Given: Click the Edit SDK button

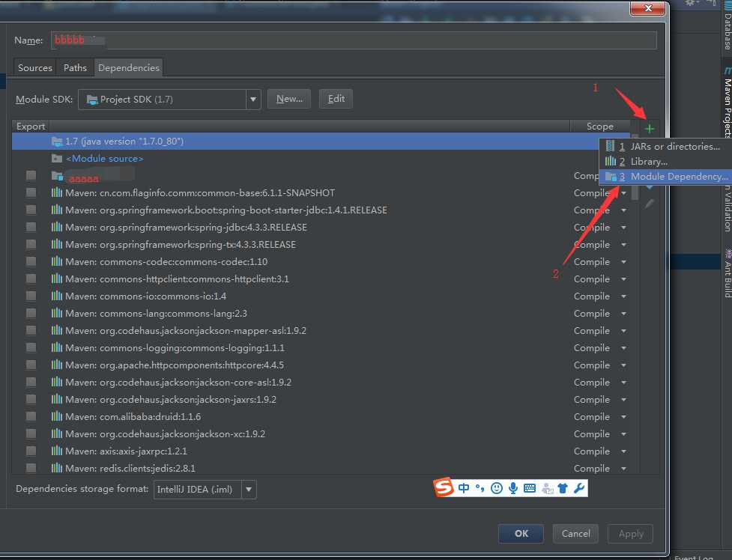Looking at the screenshot, I should (x=336, y=99).
